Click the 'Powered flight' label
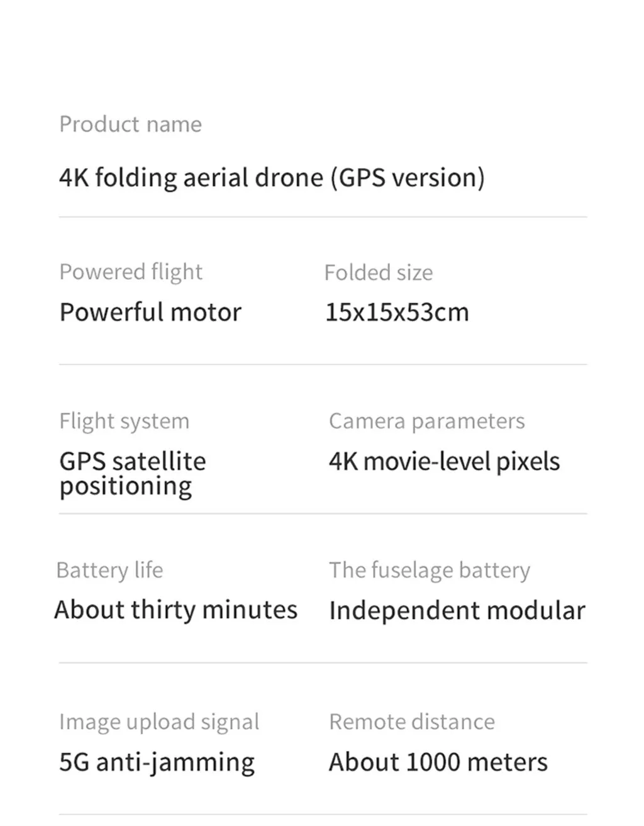Viewport: 644px width, 826px height. (x=131, y=272)
